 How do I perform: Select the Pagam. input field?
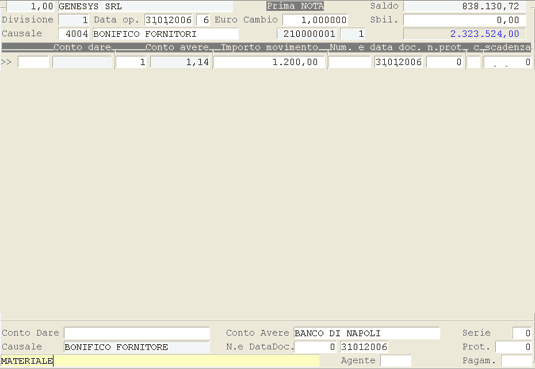(517, 361)
